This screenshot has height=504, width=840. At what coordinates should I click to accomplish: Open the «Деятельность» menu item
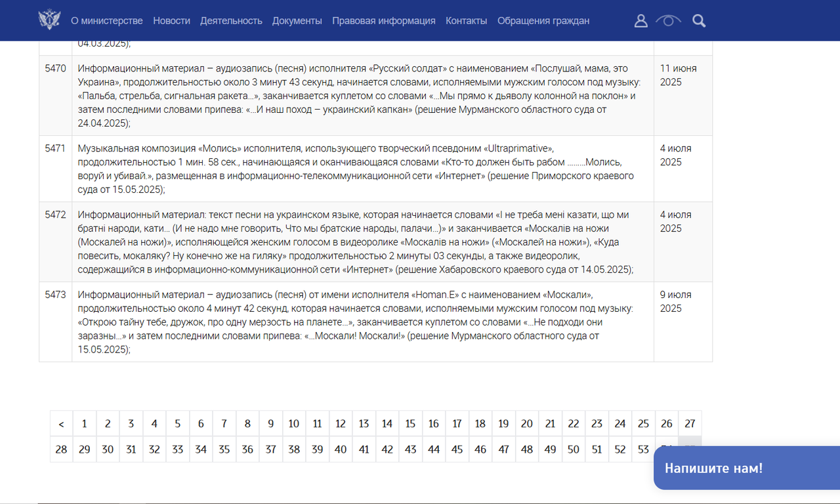(x=232, y=20)
